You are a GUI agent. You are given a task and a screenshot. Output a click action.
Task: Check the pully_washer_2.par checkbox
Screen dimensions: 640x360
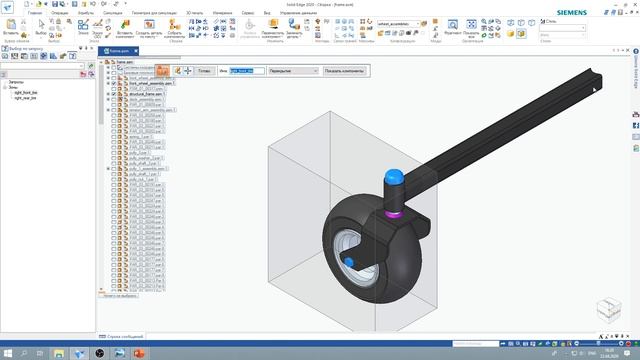coord(114,158)
